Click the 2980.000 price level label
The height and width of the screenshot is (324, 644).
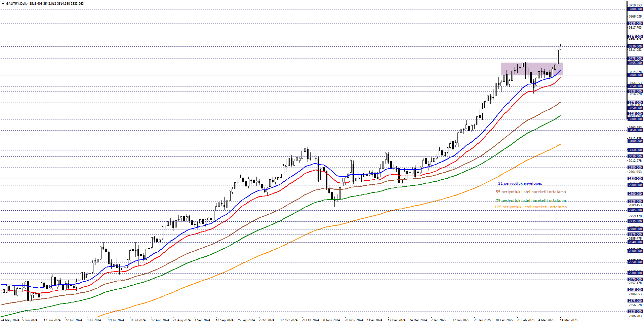[x=635, y=168]
